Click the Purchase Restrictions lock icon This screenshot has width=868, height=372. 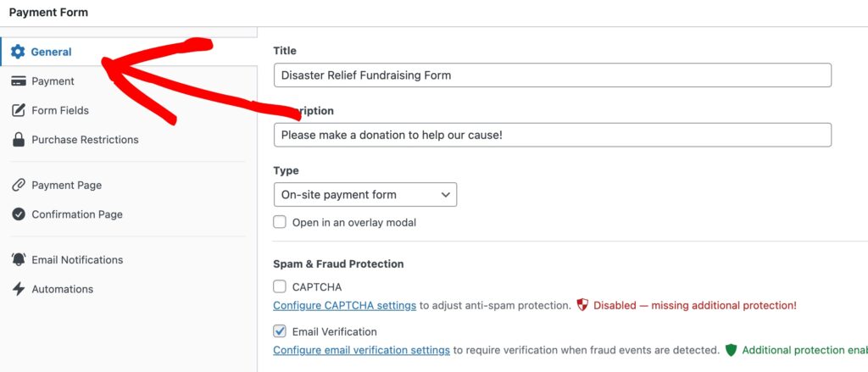pyautogui.click(x=18, y=140)
